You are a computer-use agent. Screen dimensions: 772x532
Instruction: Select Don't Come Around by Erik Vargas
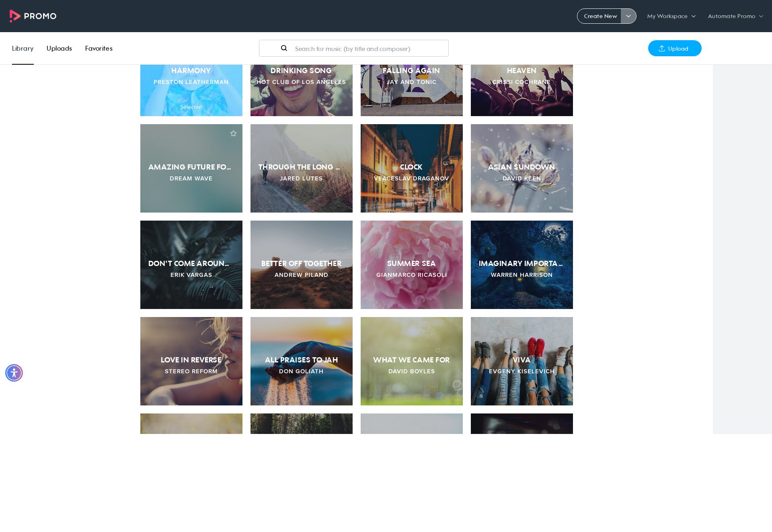[191, 265]
